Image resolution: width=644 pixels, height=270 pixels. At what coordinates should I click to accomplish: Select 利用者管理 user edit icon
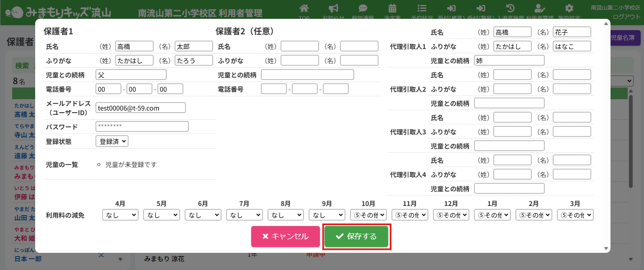coord(540,9)
